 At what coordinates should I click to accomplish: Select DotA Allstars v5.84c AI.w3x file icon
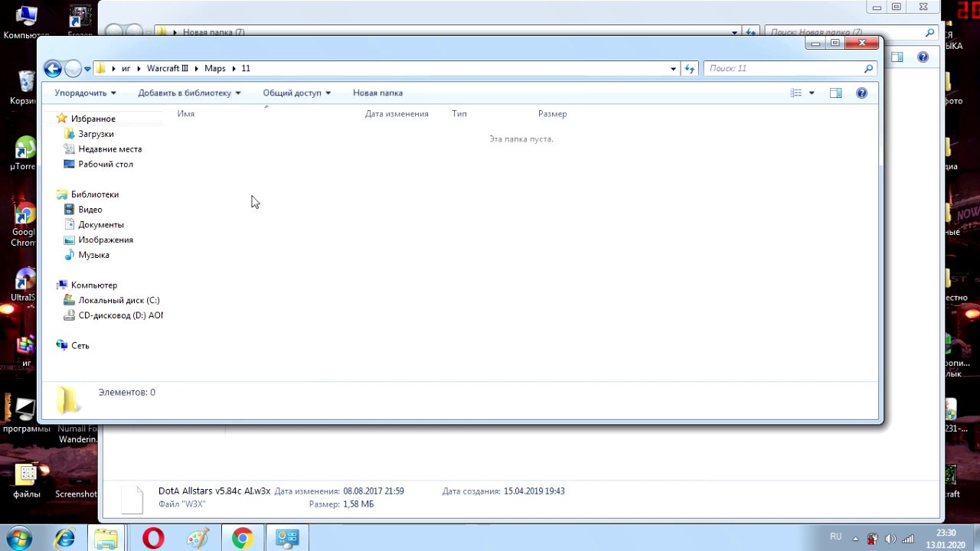pos(132,499)
